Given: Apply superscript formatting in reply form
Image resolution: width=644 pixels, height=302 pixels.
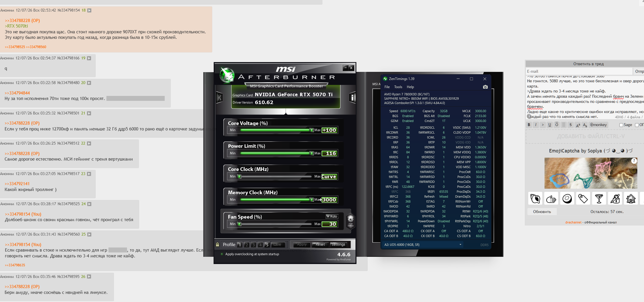Looking at the screenshot, I should pos(578,125).
